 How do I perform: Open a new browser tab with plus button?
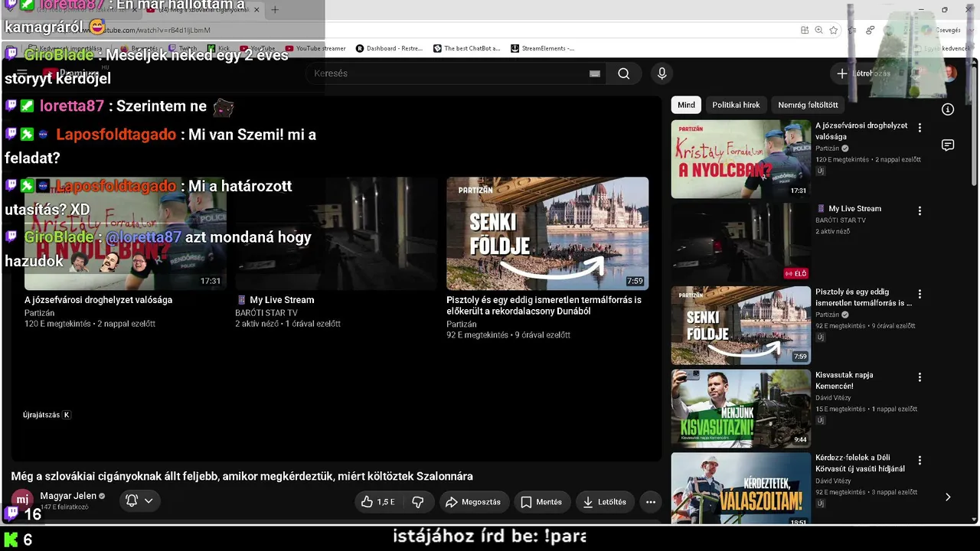[x=275, y=10]
